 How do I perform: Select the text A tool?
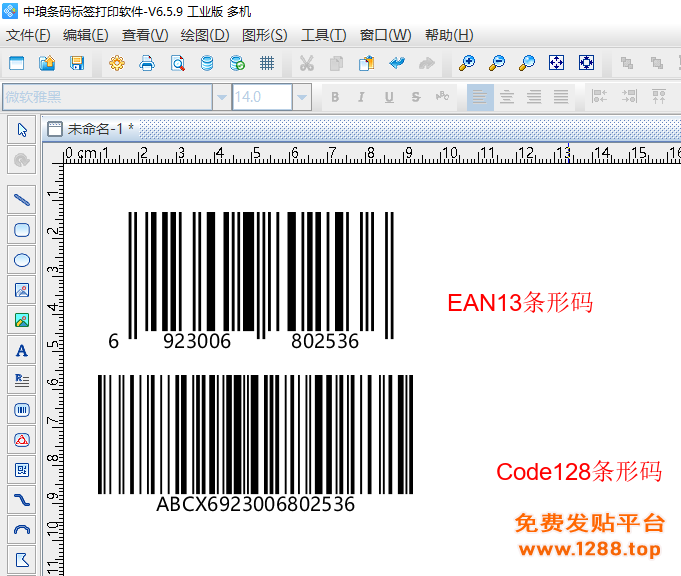tap(22, 350)
